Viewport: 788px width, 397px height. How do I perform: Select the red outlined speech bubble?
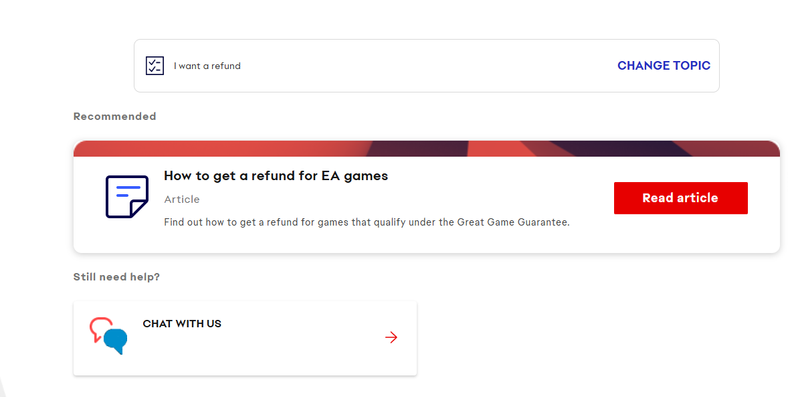(100, 328)
